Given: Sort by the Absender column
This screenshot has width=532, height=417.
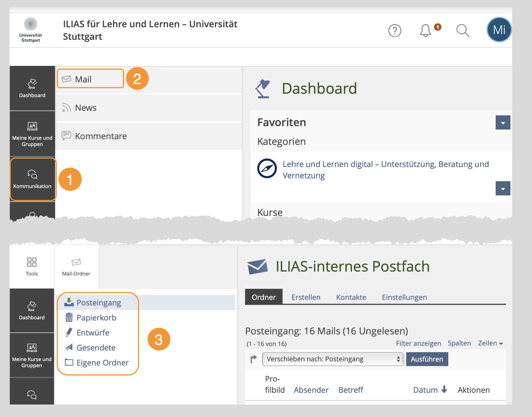Looking at the screenshot, I should point(311,390).
